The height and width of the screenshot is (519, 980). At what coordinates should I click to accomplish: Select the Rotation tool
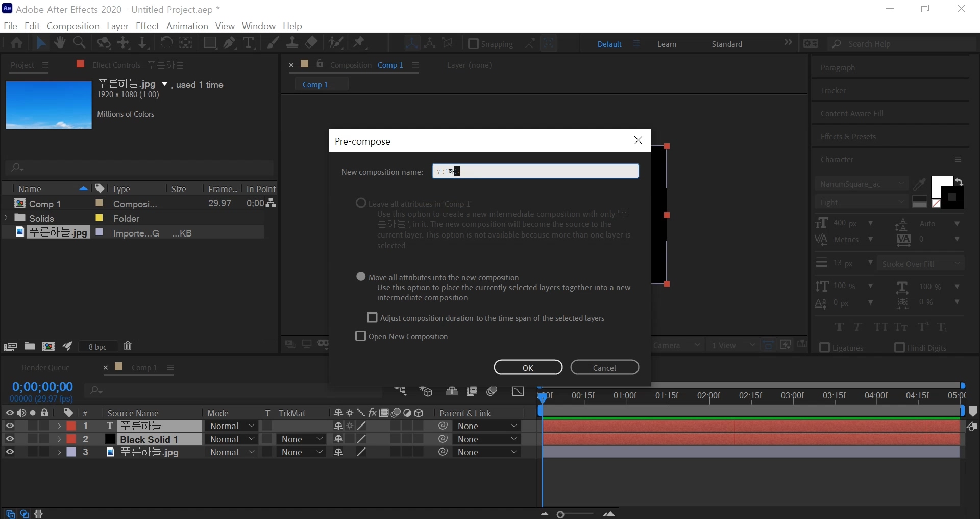(x=166, y=43)
